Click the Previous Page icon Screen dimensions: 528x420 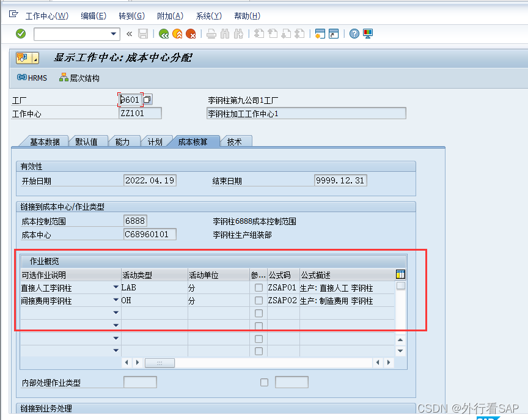273,34
